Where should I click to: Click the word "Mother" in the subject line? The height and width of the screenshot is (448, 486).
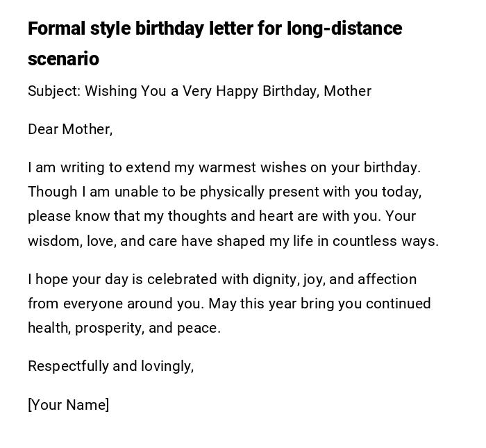[x=348, y=91]
